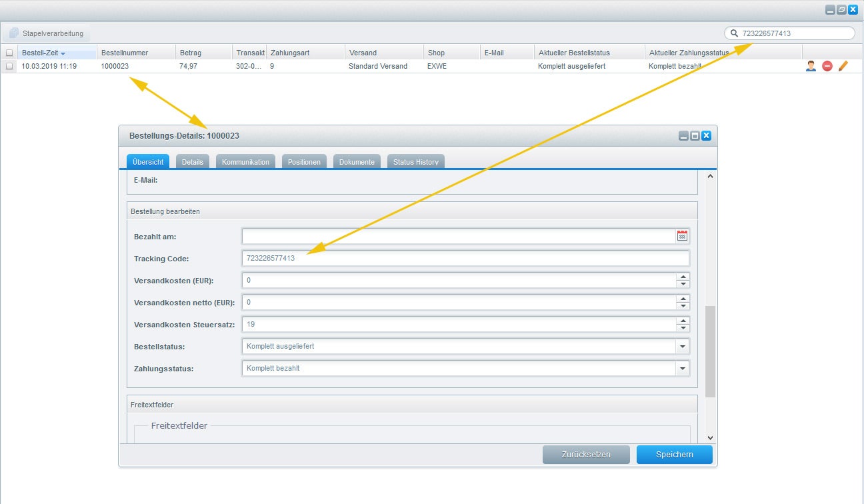Click the order search field
The width and height of the screenshot is (864, 504).
[x=789, y=33]
